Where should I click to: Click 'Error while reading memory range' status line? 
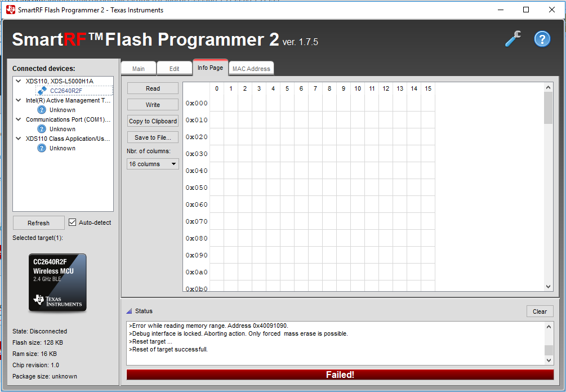[208, 326]
